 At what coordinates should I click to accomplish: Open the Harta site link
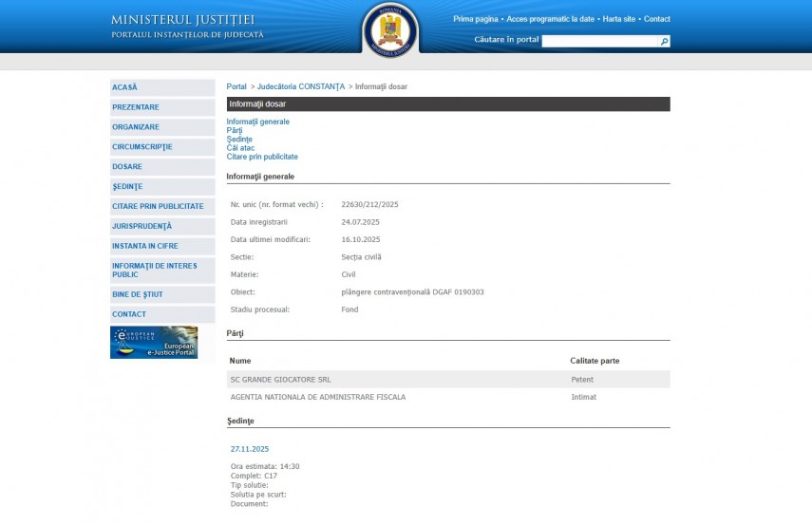click(x=619, y=19)
